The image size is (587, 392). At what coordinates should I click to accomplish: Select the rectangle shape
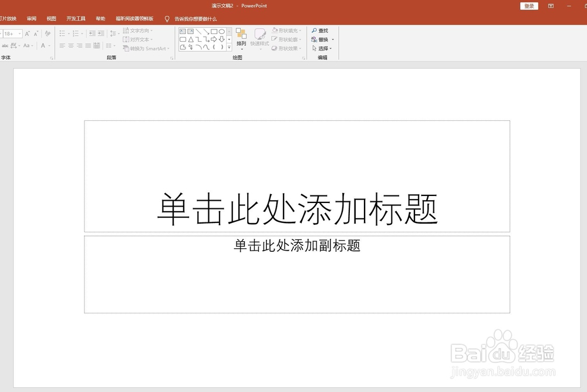(x=214, y=32)
